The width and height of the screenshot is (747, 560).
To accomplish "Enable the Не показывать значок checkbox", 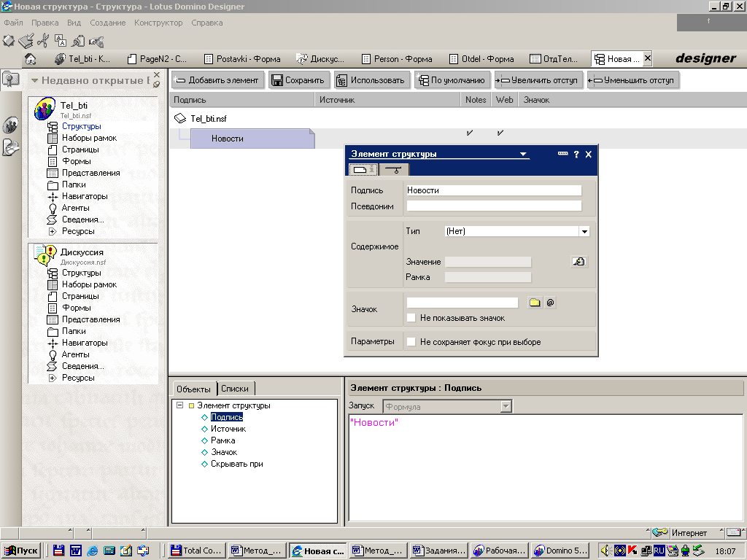I will click(x=411, y=318).
